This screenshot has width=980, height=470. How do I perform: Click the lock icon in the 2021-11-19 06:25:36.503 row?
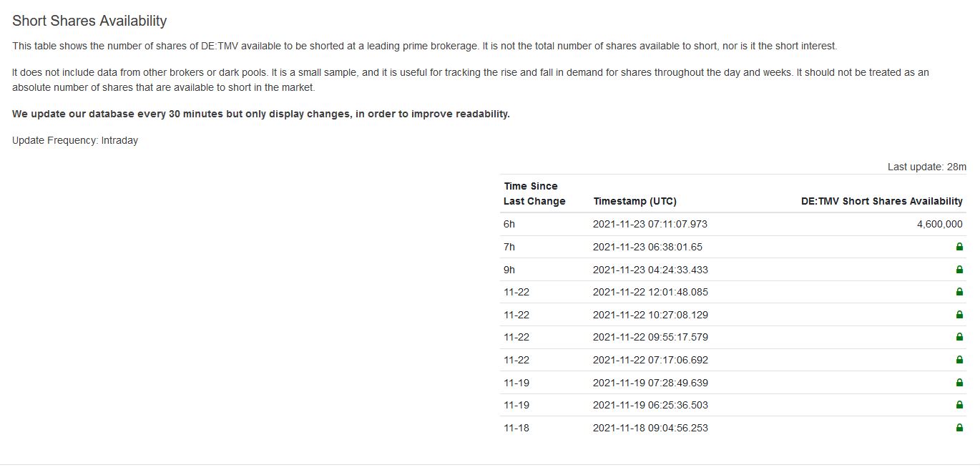click(x=959, y=405)
